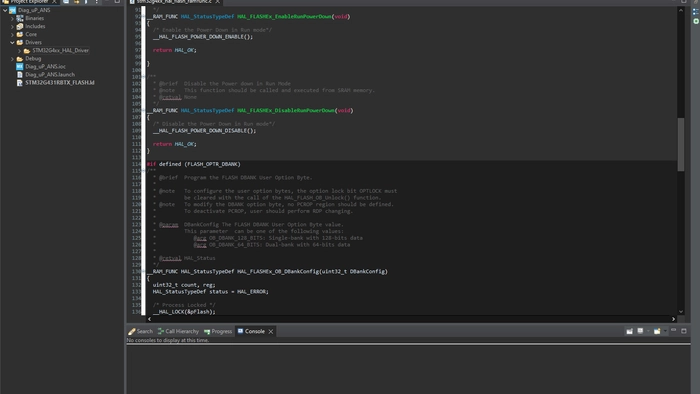Open Project Explorer view menu (three dots)
Image resolution: width=700 pixels, height=394 pixels.
96,2
